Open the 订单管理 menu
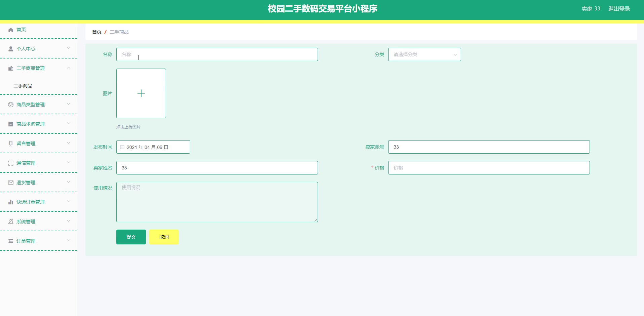 click(x=39, y=241)
